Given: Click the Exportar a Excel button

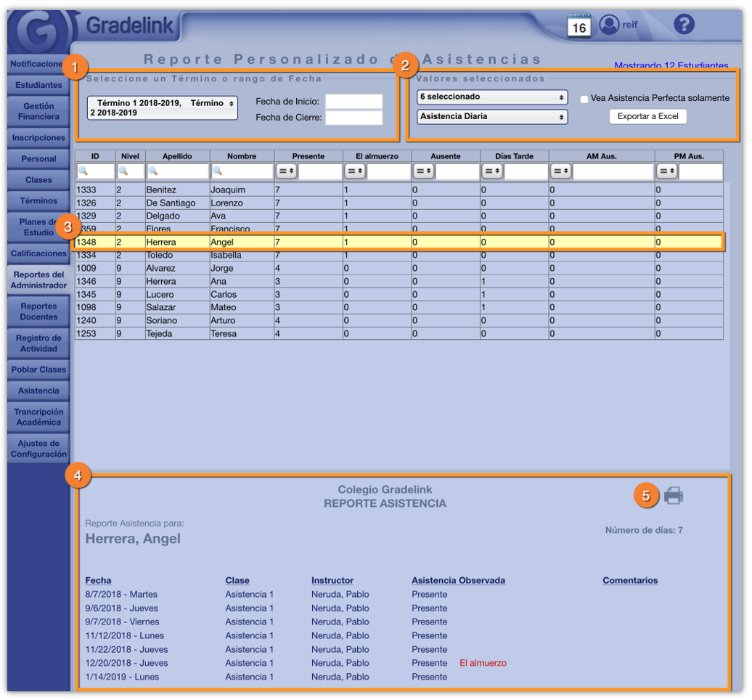Looking at the screenshot, I should (647, 117).
